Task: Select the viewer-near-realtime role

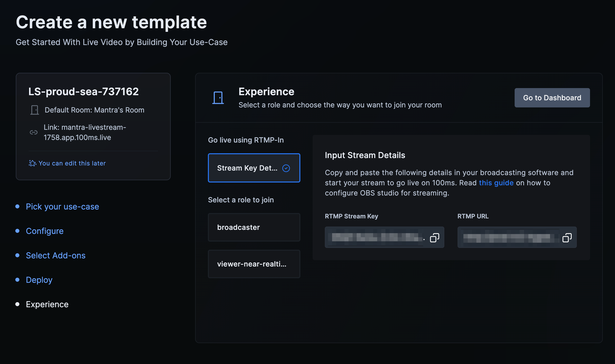Action: tap(254, 264)
